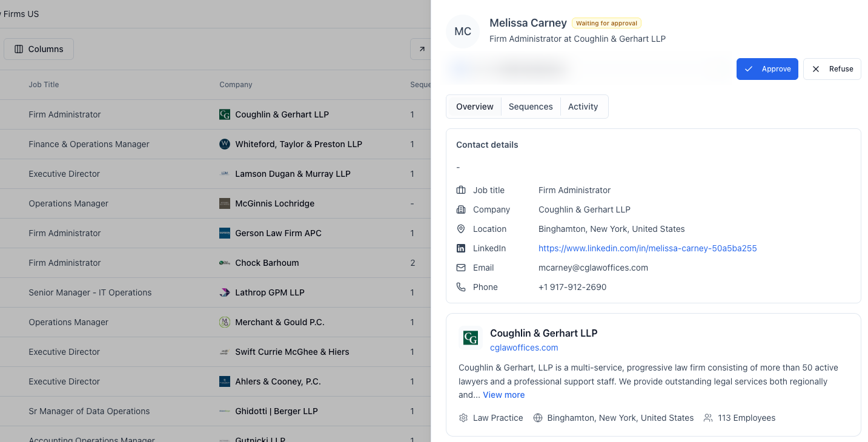The image size is (868, 442).
Task: Click the Law Practice industry gear icon
Action: click(463, 418)
